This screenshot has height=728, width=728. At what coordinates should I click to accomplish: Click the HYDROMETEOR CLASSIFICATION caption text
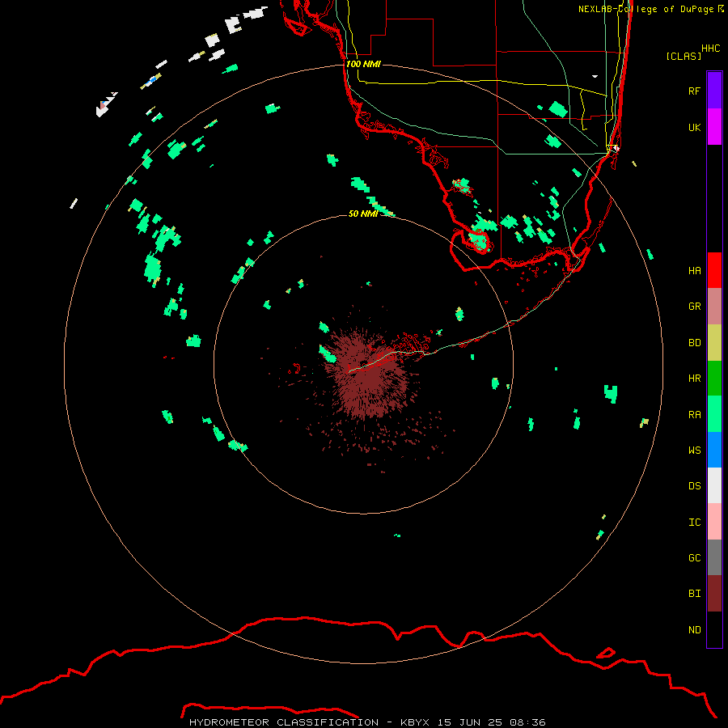[284, 722]
